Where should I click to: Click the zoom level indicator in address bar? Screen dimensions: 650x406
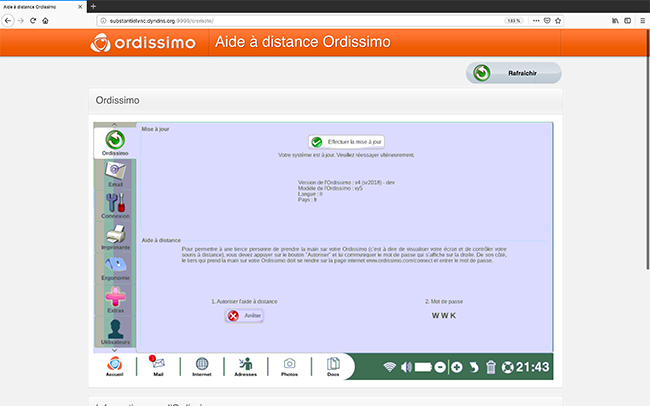(x=514, y=21)
